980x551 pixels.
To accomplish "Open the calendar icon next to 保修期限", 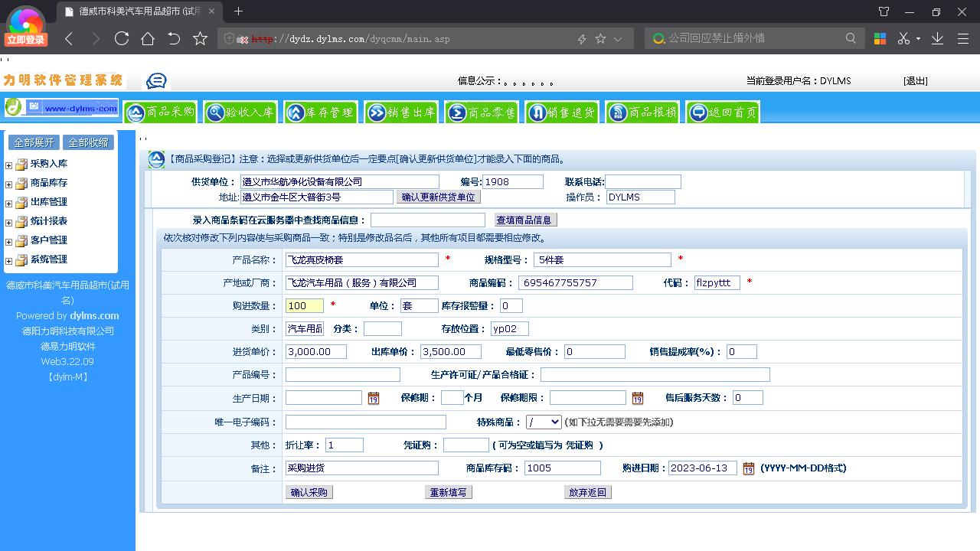I will click(x=637, y=399).
